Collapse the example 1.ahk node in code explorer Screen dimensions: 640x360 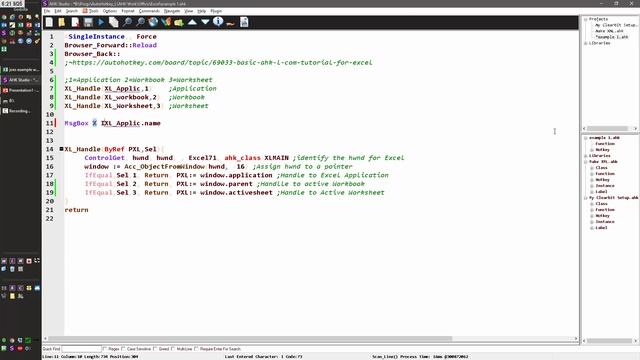coord(586,138)
